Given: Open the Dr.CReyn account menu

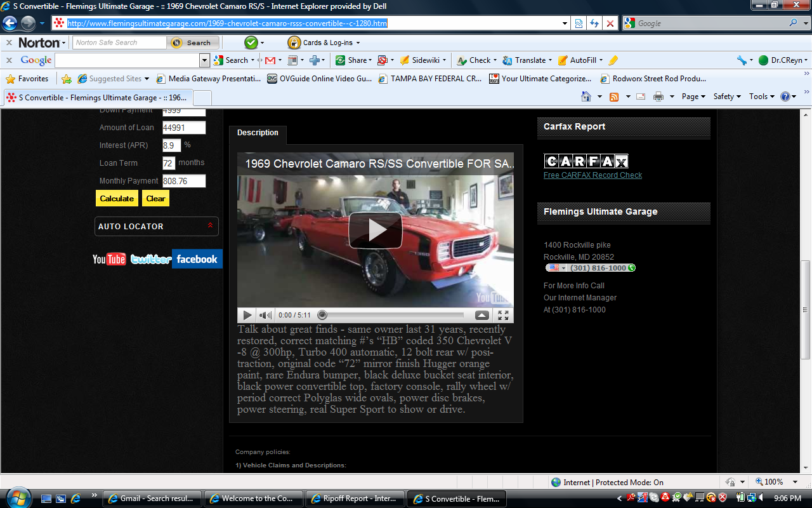Looking at the screenshot, I should click(x=783, y=60).
